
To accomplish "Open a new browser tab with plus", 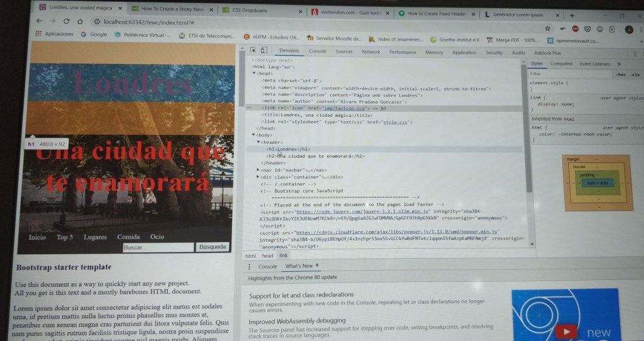I will pyautogui.click(x=572, y=15).
